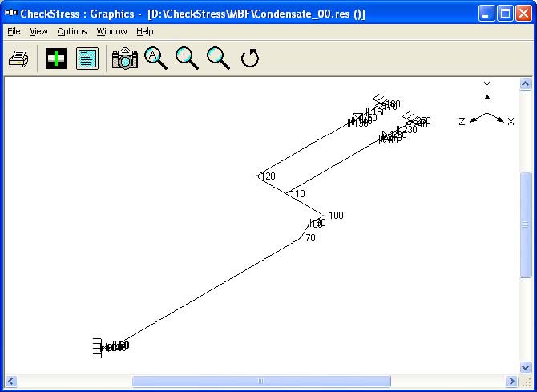Open the Help menu
Screen dimensions: 537x392
click(144, 31)
